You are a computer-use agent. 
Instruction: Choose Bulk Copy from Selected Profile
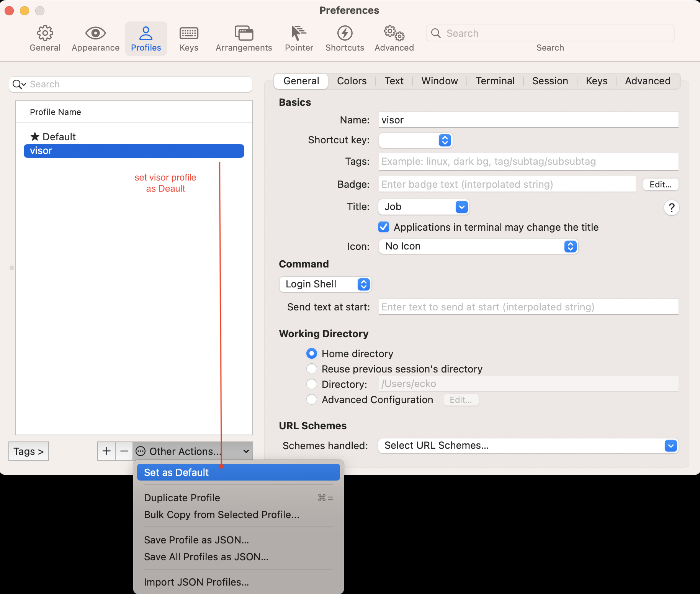coord(238,514)
